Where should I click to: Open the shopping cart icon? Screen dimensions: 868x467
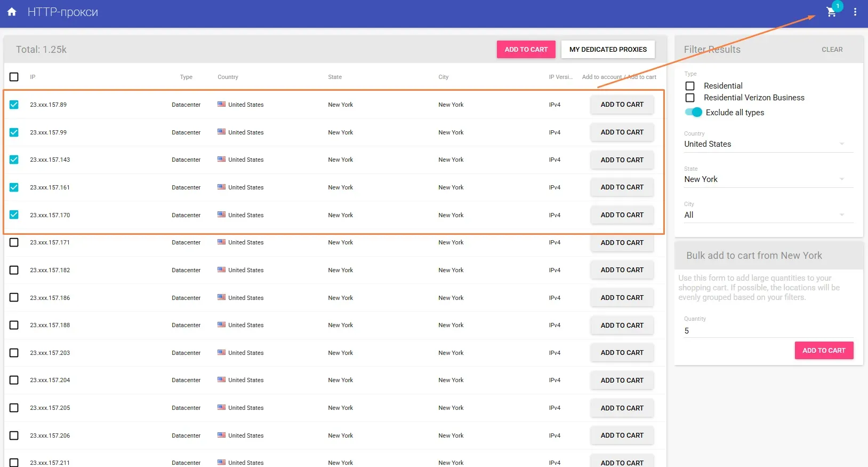[x=831, y=12]
